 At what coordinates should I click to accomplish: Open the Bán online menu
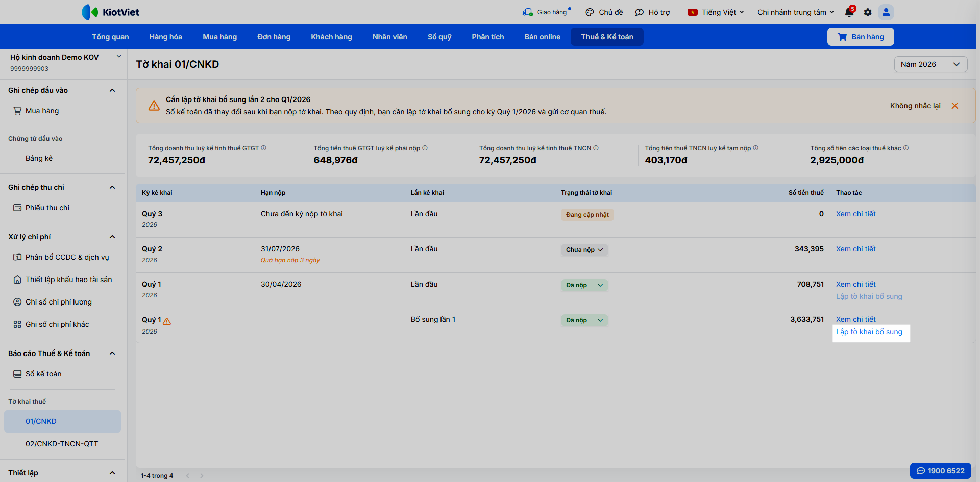(543, 37)
